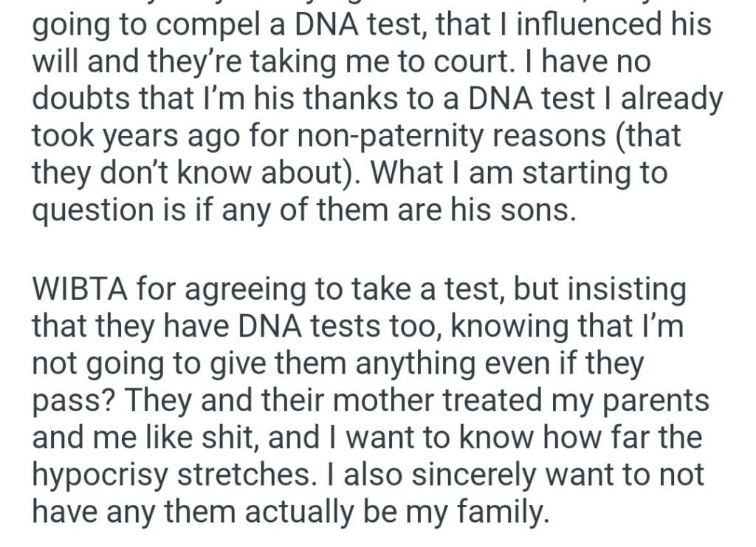Click the word "influenced"
The width and height of the screenshot is (756, 547).
pyautogui.click(x=589, y=25)
